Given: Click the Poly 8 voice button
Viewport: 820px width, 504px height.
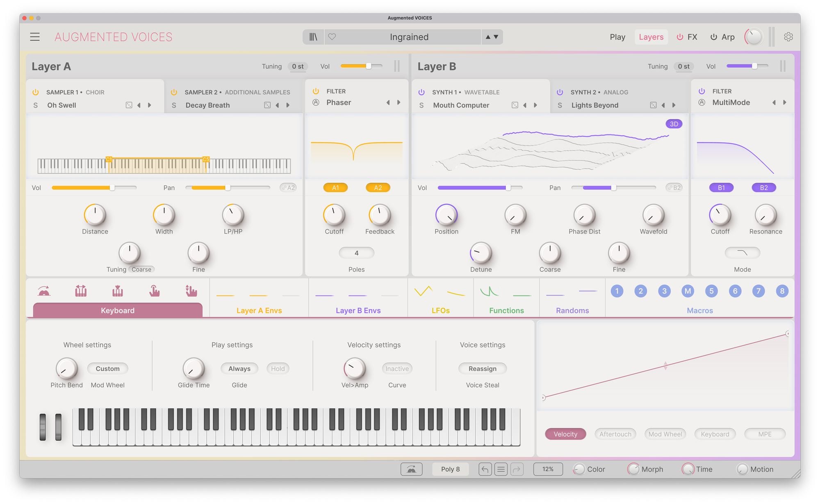Looking at the screenshot, I should tap(450, 469).
